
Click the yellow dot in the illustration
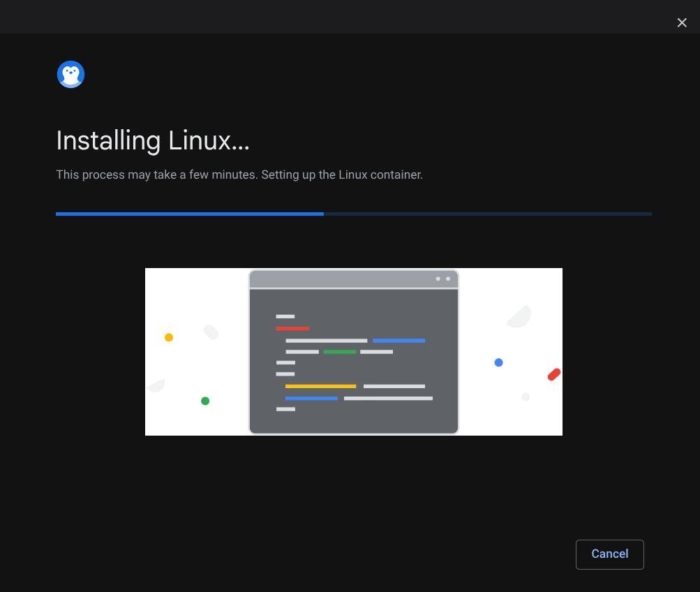pos(169,337)
